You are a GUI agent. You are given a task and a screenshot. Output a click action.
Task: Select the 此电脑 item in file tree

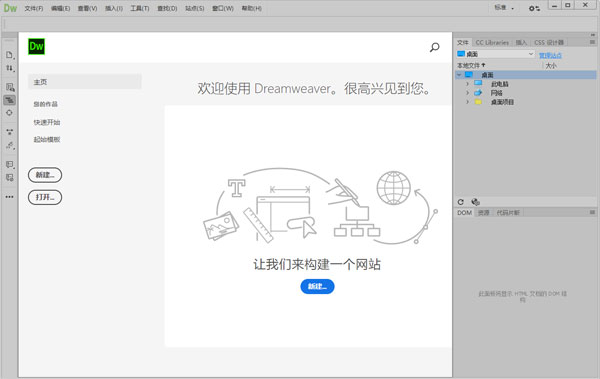[499, 84]
